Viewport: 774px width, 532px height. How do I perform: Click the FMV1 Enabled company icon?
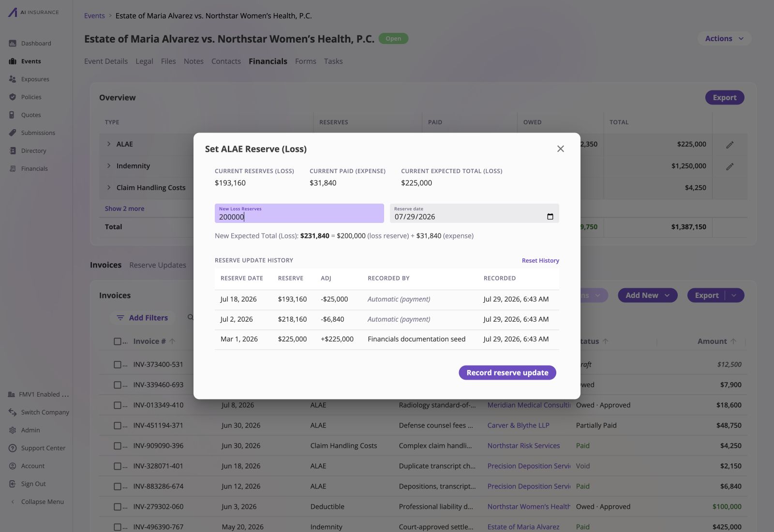click(x=12, y=395)
